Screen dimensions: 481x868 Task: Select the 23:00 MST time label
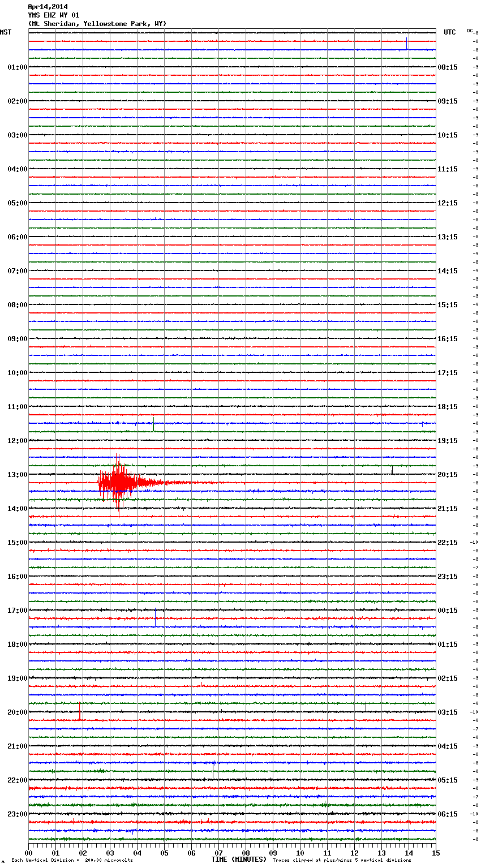click(17, 814)
